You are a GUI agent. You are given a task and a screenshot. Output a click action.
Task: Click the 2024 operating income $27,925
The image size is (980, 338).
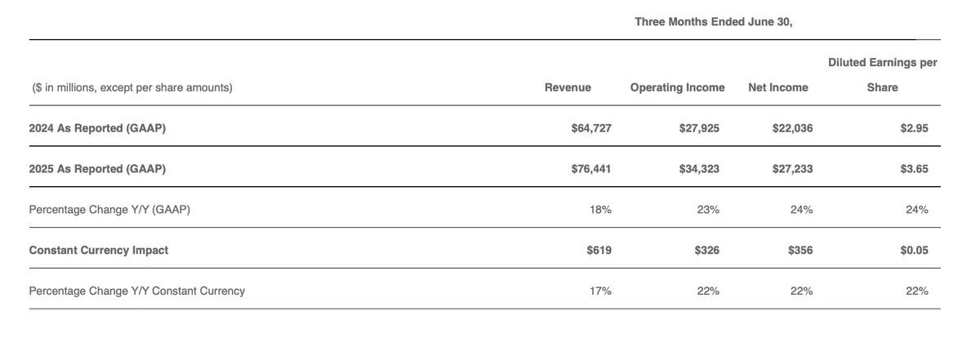699,128
